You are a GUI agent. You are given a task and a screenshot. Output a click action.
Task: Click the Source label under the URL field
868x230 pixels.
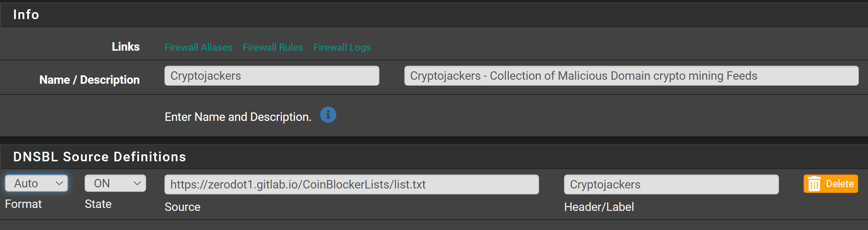click(182, 207)
